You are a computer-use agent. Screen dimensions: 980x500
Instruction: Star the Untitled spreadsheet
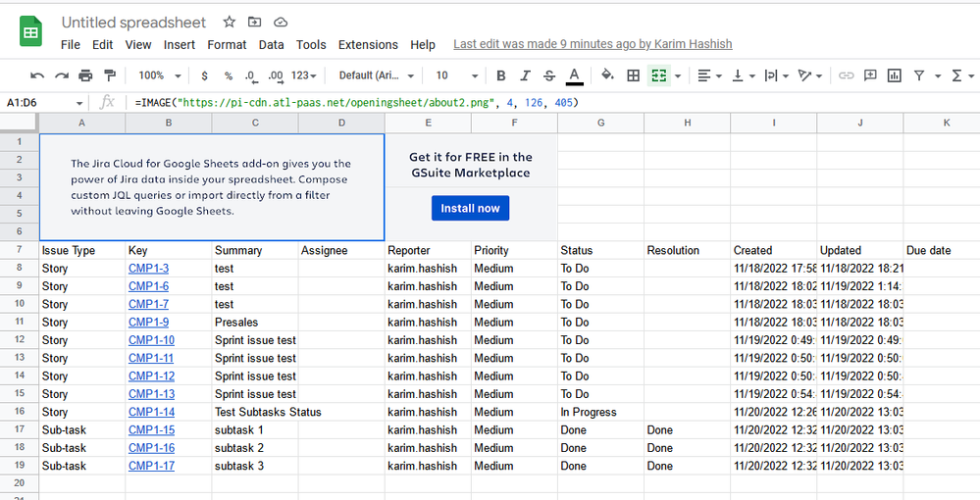click(230, 22)
